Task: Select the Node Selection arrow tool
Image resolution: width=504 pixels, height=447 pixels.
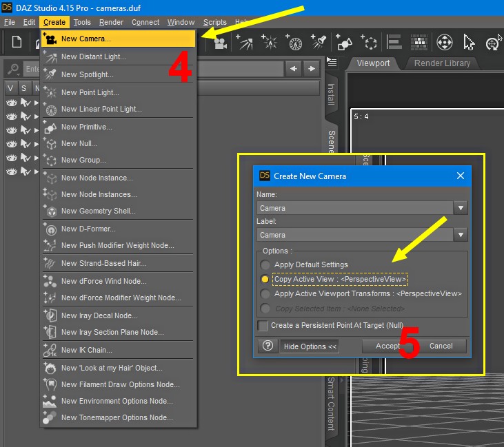Action: click(469, 43)
